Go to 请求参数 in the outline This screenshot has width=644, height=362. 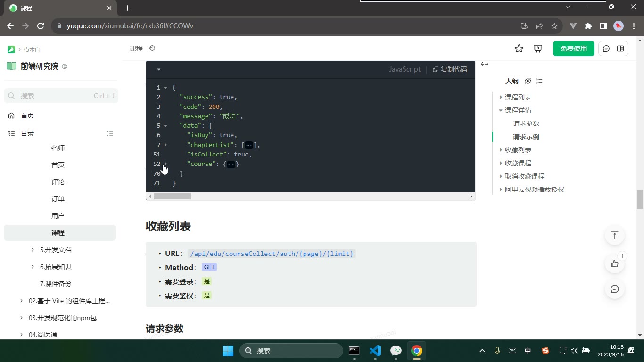pos(526,123)
